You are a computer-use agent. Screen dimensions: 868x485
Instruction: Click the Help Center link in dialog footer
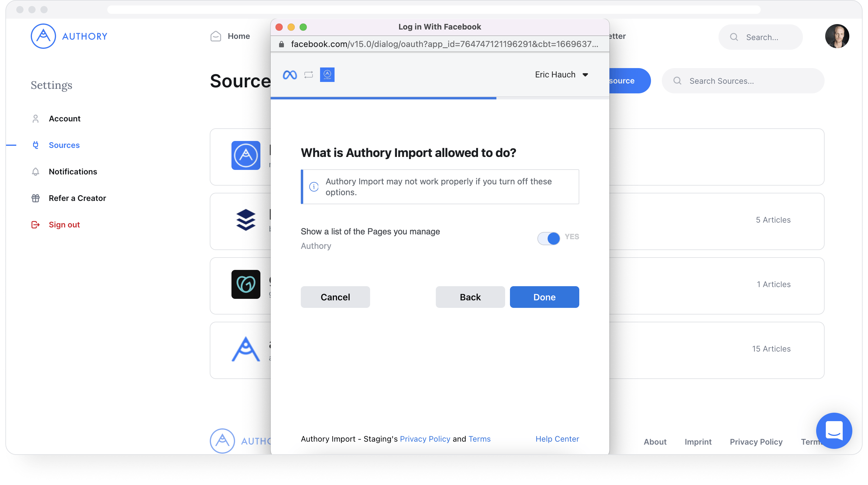[557, 439]
